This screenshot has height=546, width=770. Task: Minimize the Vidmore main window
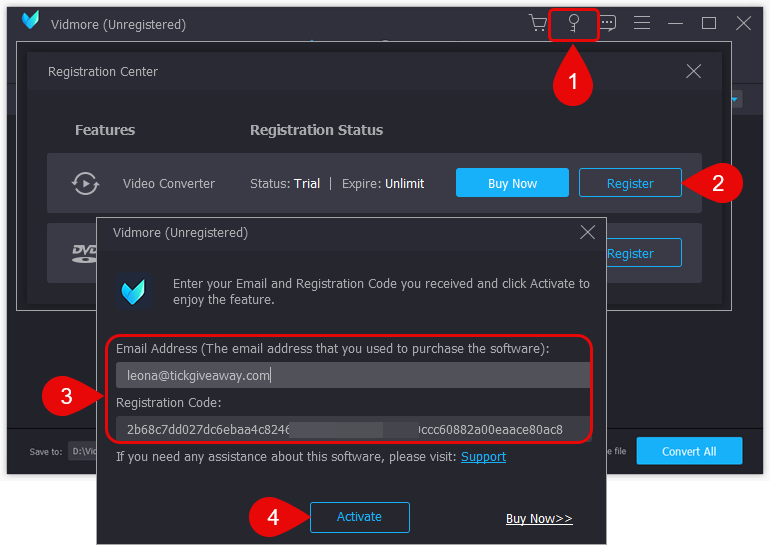click(x=675, y=23)
